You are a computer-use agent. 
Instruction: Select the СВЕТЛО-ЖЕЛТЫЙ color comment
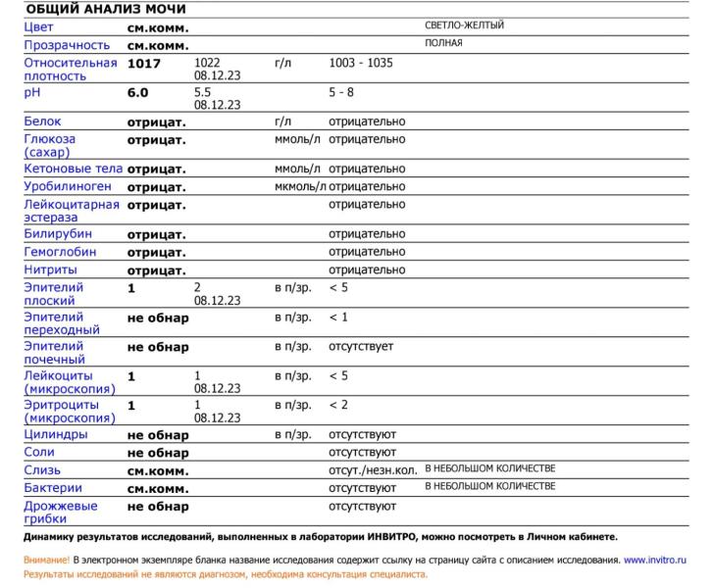[464, 25]
